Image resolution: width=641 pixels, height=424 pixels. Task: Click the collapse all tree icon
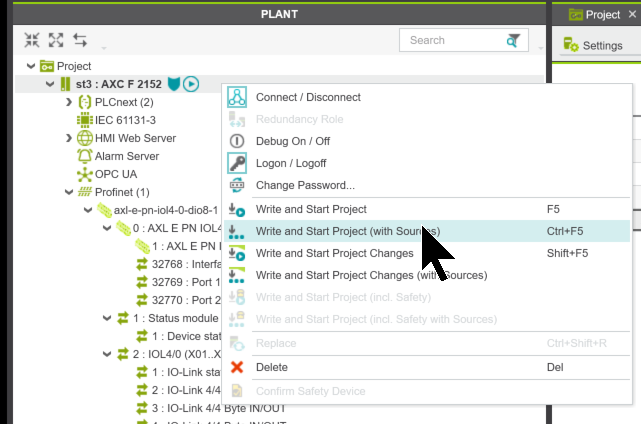tap(32, 41)
